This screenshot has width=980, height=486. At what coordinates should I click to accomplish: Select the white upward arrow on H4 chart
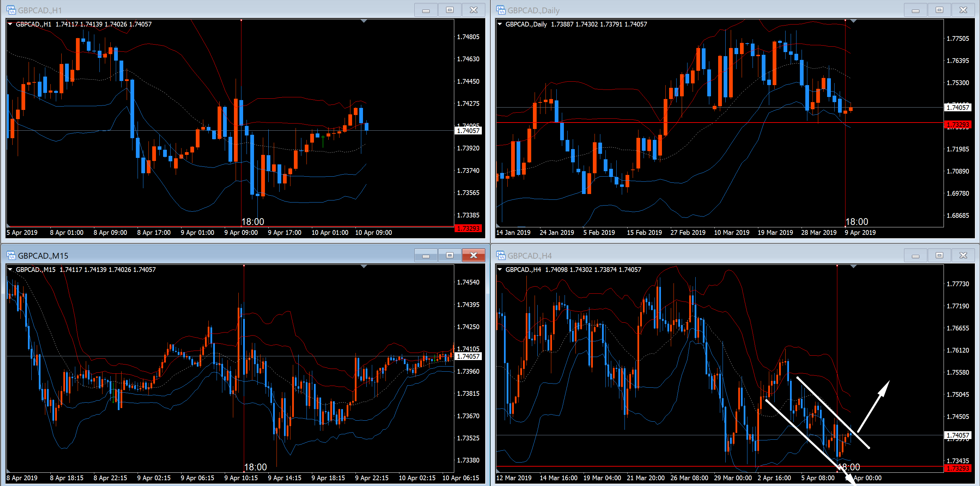point(873,406)
